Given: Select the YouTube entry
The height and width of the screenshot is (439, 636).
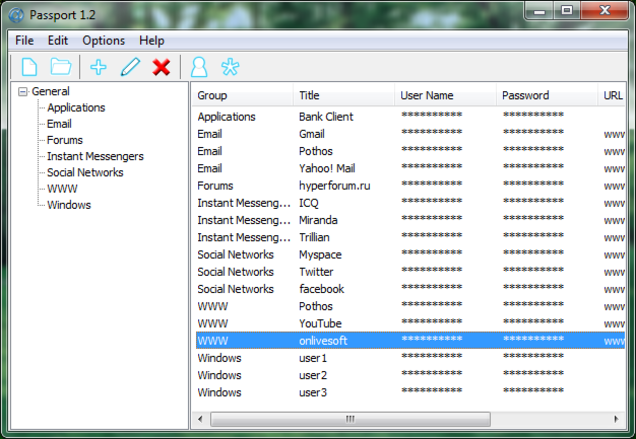Looking at the screenshot, I should point(410,324).
